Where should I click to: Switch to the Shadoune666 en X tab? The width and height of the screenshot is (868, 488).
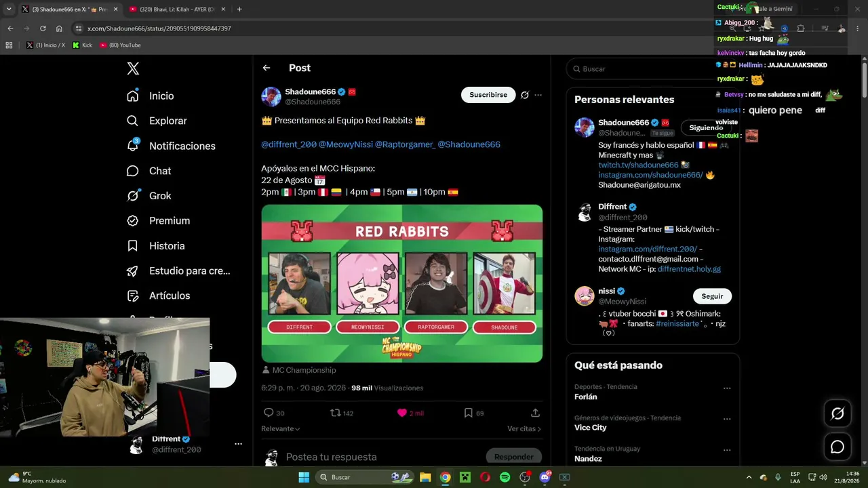70,9
